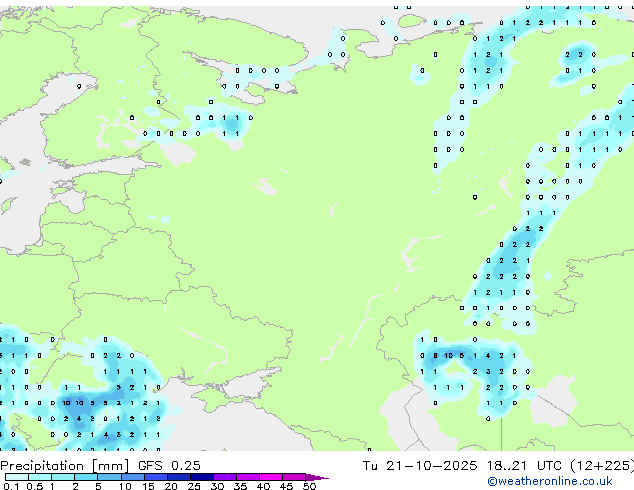This screenshot has width=634, height=490.
Task: Click the 35–40 mm legend swatch
Action: coord(247,477)
